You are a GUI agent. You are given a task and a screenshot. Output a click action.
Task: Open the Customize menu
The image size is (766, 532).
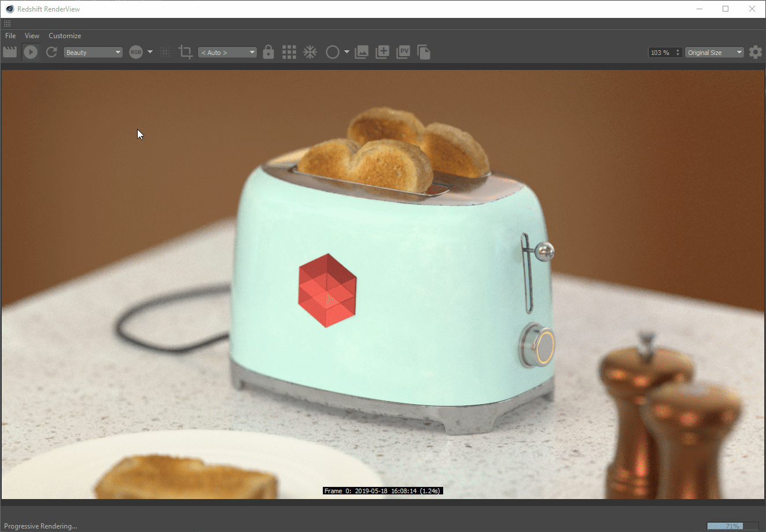click(x=65, y=36)
